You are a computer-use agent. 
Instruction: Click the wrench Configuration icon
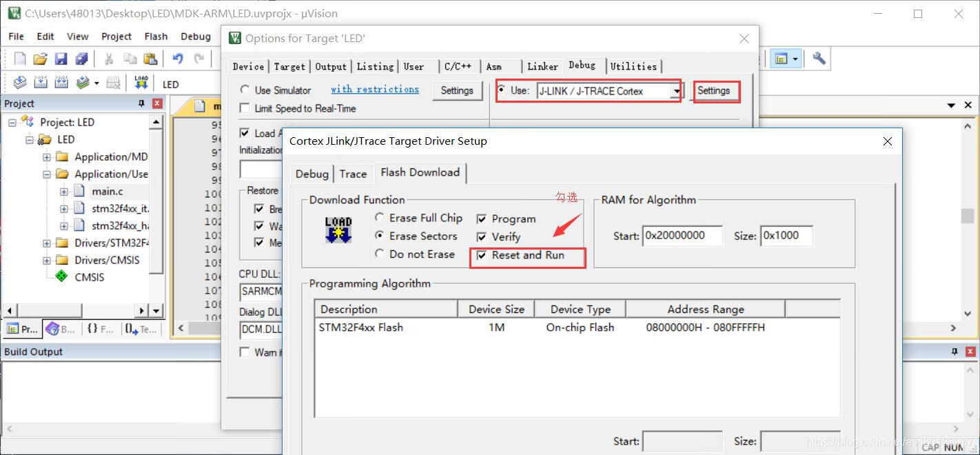tap(819, 59)
